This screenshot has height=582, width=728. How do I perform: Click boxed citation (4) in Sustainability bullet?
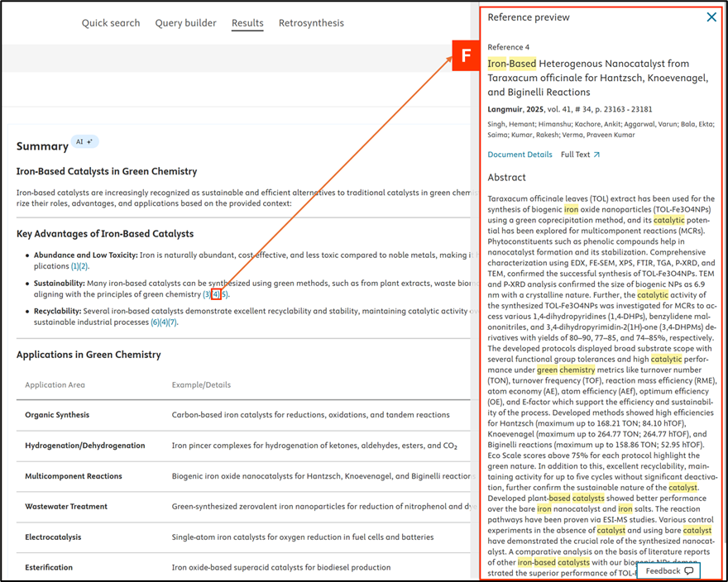pyautogui.click(x=215, y=294)
